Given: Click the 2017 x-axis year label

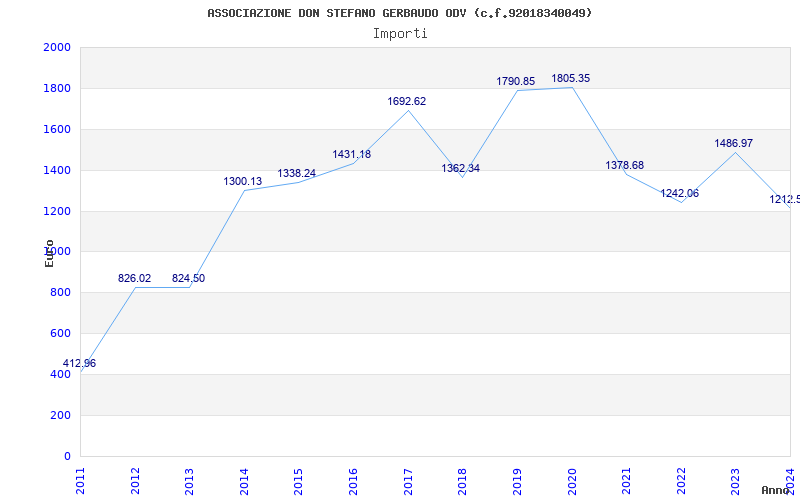Looking at the screenshot, I should pos(408,481).
